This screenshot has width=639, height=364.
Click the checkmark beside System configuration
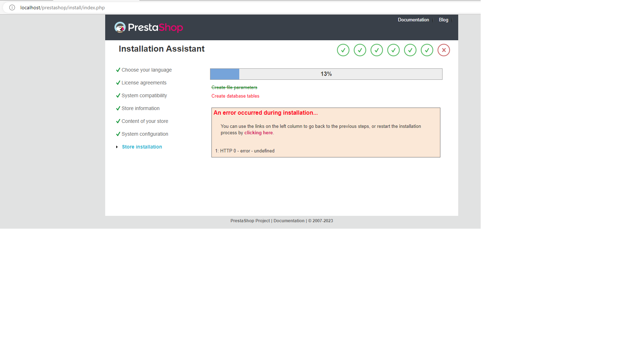click(118, 134)
